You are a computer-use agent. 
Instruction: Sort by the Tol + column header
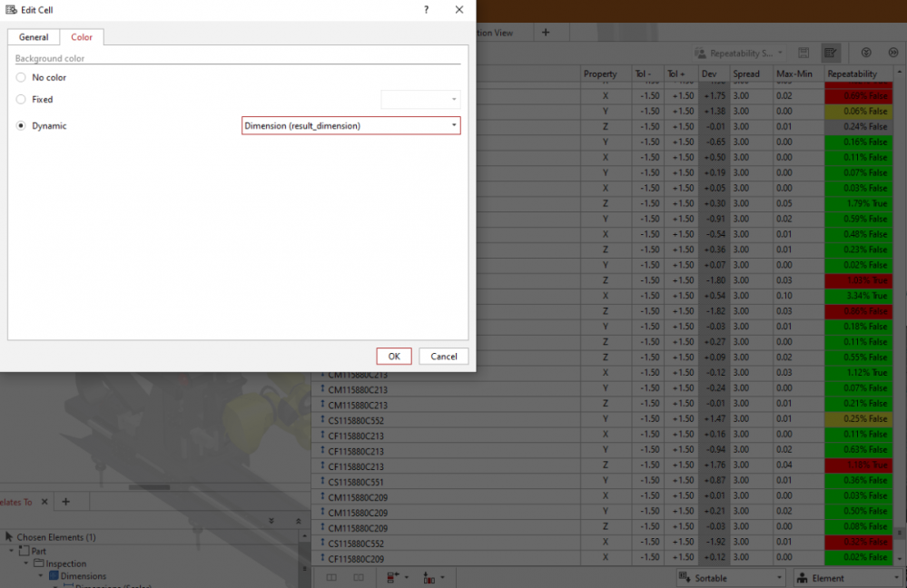[x=681, y=74]
